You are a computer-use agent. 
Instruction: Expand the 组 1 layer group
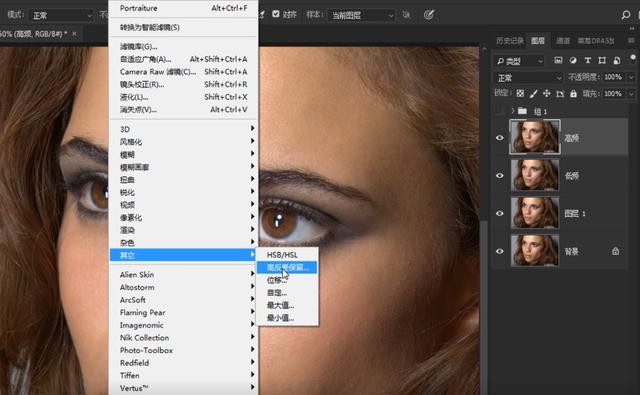513,111
